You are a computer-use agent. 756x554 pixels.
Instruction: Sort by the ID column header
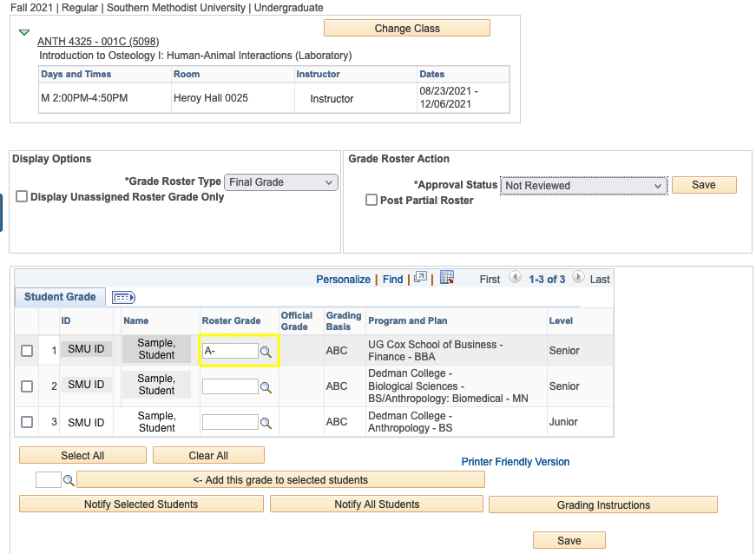[66, 320]
